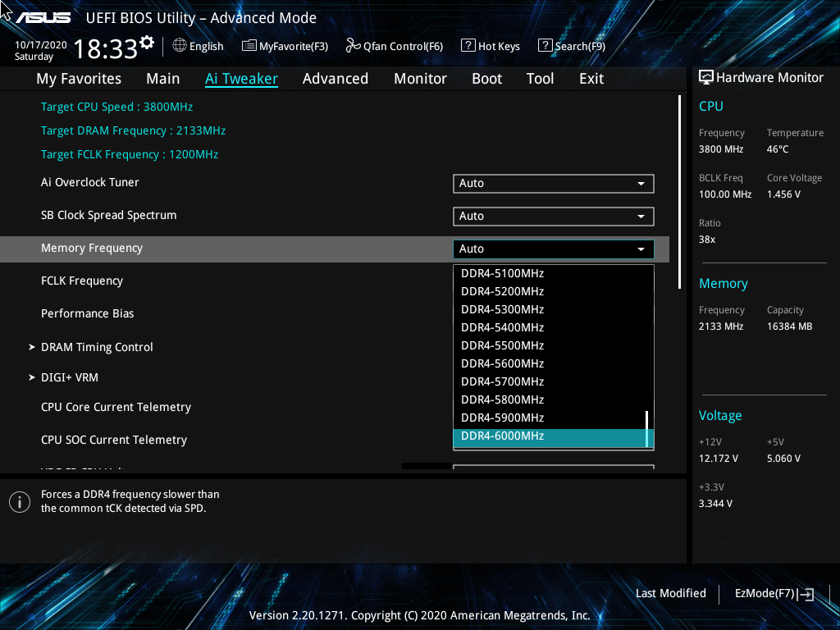This screenshot has width=840, height=630.
Task: Click Target DRAM Frequency : 2133MHz text
Action: pyautogui.click(x=134, y=130)
